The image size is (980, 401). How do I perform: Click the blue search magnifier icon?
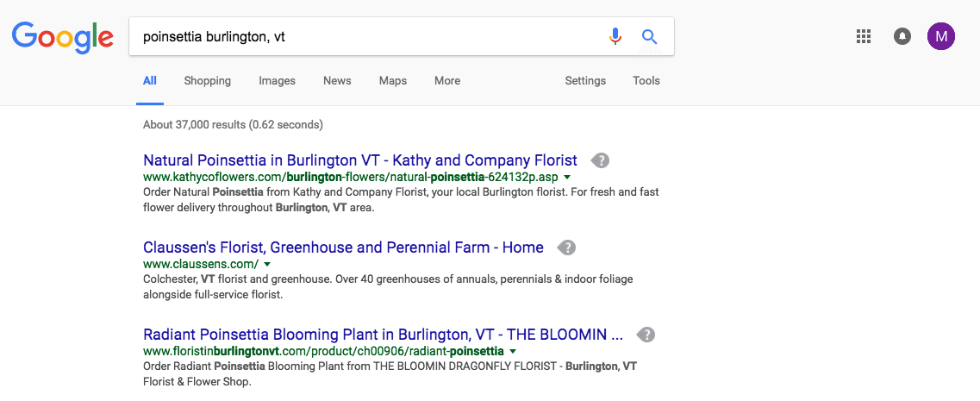click(x=649, y=36)
